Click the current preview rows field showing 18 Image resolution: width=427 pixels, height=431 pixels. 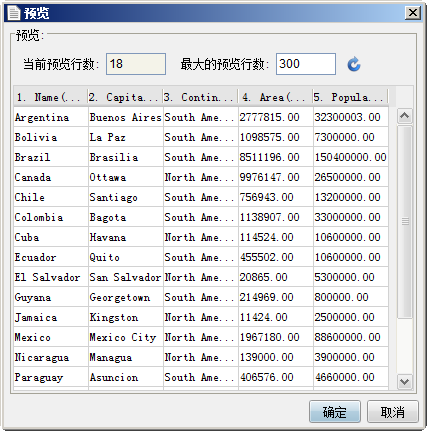pyautogui.click(x=136, y=64)
